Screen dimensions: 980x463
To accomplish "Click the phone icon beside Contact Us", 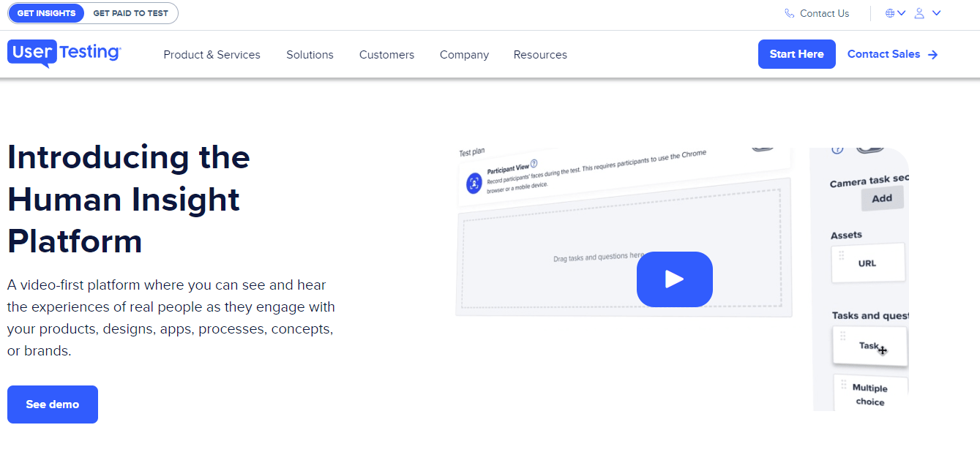I will (x=789, y=12).
